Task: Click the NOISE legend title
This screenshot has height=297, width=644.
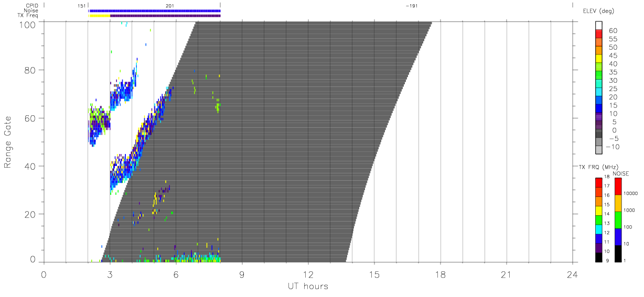Action: tap(620, 173)
